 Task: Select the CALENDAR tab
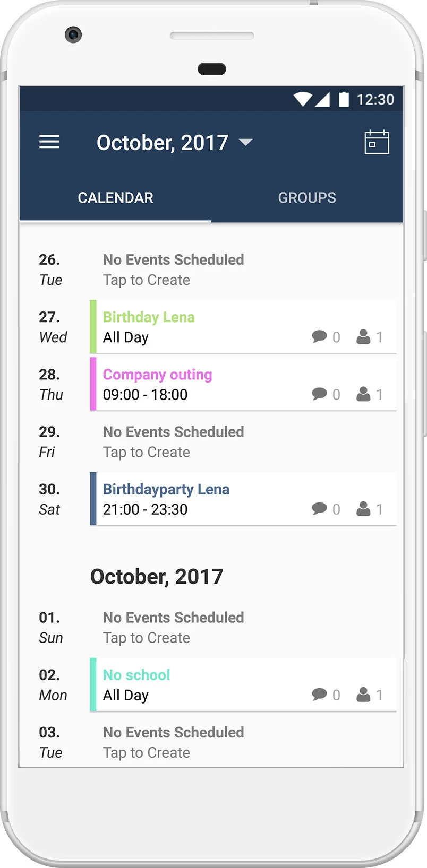click(115, 198)
